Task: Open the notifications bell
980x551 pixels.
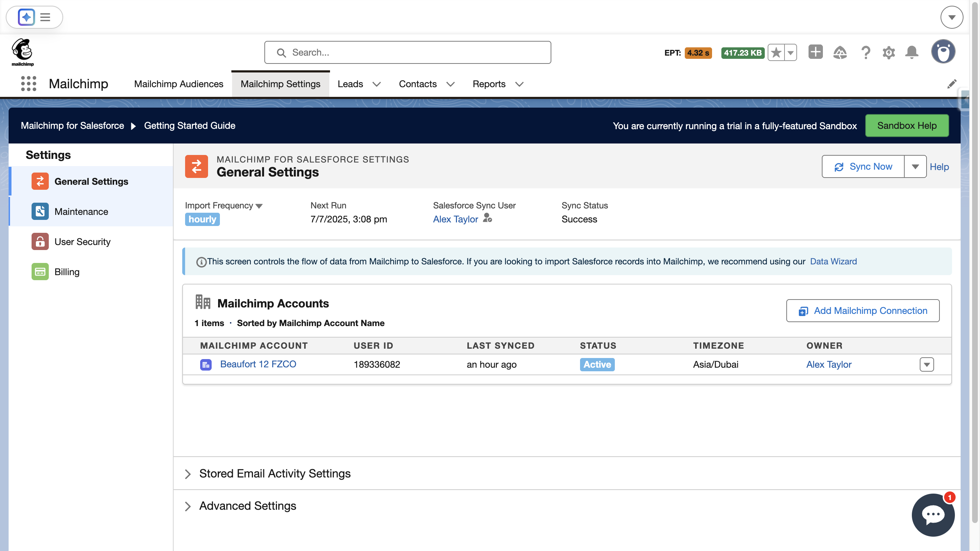Action: (912, 52)
